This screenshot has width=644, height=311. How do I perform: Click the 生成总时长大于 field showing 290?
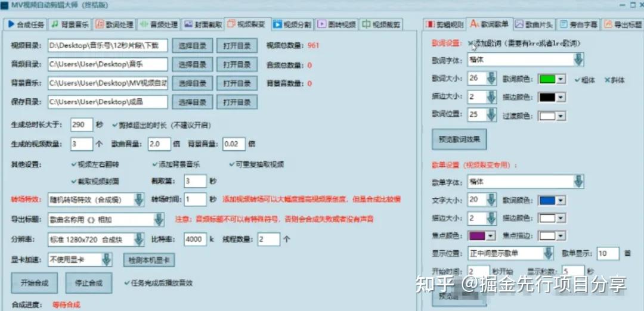(82, 125)
